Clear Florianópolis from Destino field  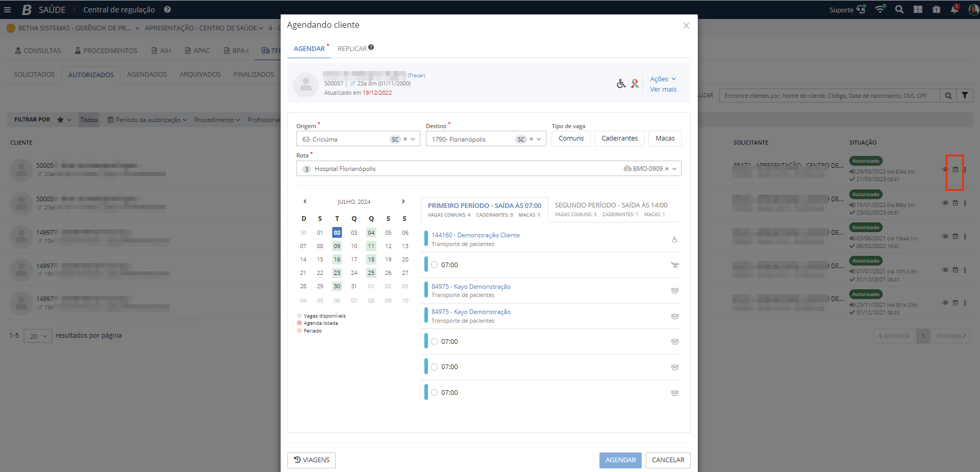[x=531, y=139]
